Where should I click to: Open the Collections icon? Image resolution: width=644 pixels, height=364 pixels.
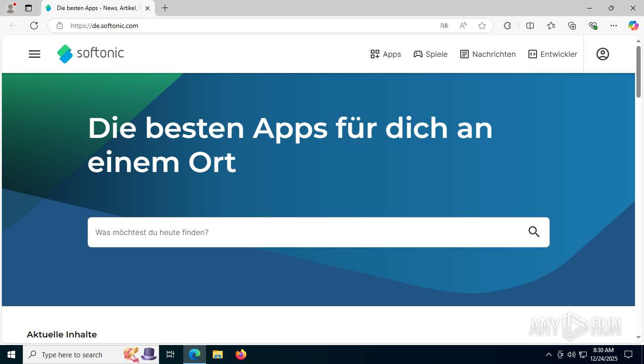coord(572,26)
